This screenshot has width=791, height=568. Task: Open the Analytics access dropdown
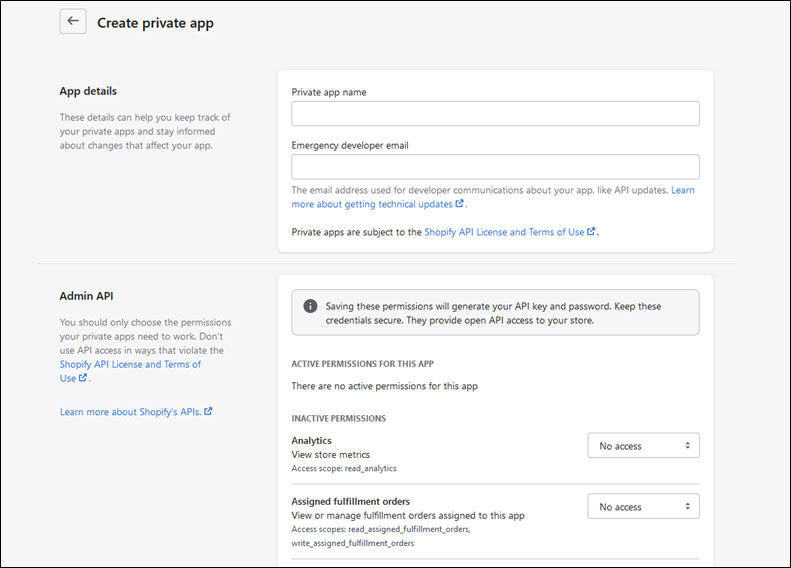tap(643, 446)
